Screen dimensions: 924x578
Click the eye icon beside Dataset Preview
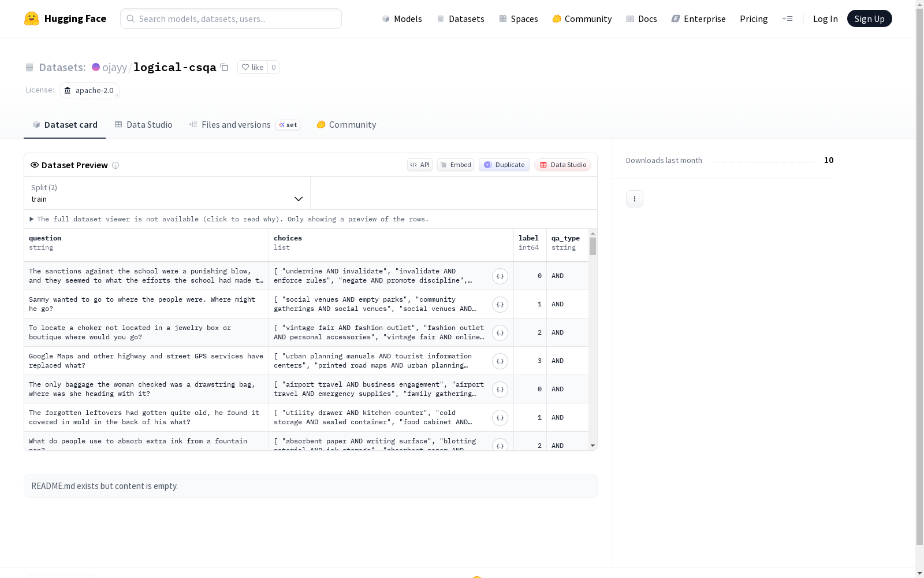tap(35, 165)
